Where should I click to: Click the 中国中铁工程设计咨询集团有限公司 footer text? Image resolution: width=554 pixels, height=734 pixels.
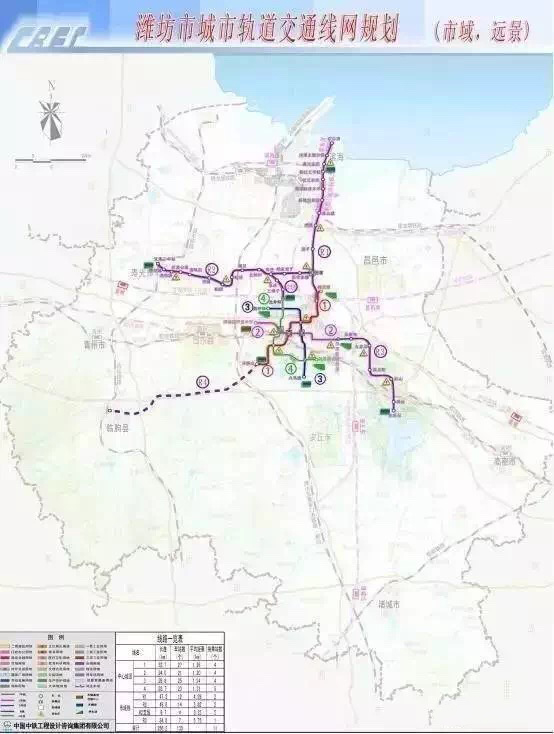tap(61, 725)
